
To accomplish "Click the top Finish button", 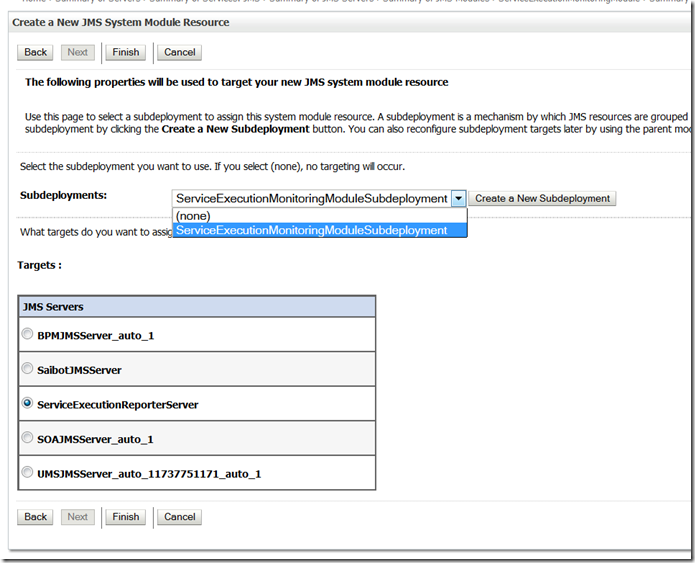I will click(x=125, y=52).
